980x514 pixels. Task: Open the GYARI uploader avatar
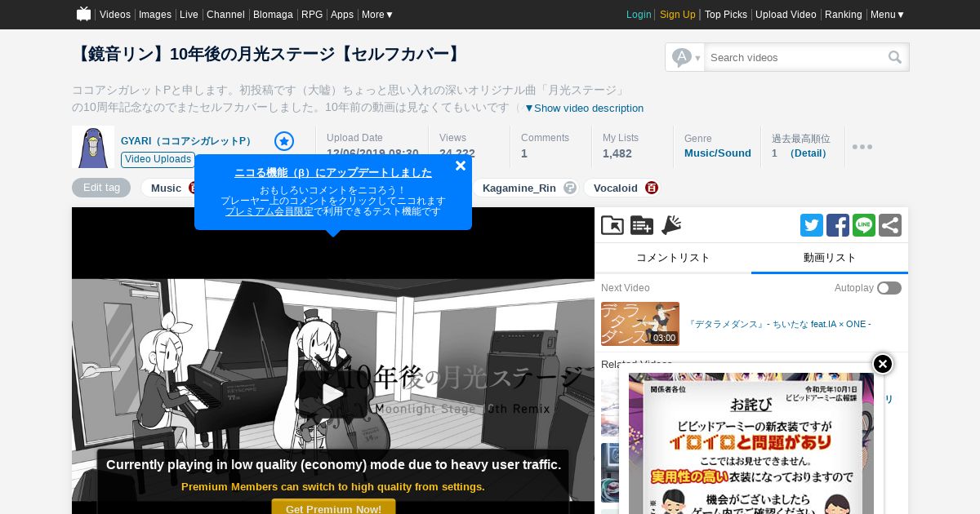[93, 147]
